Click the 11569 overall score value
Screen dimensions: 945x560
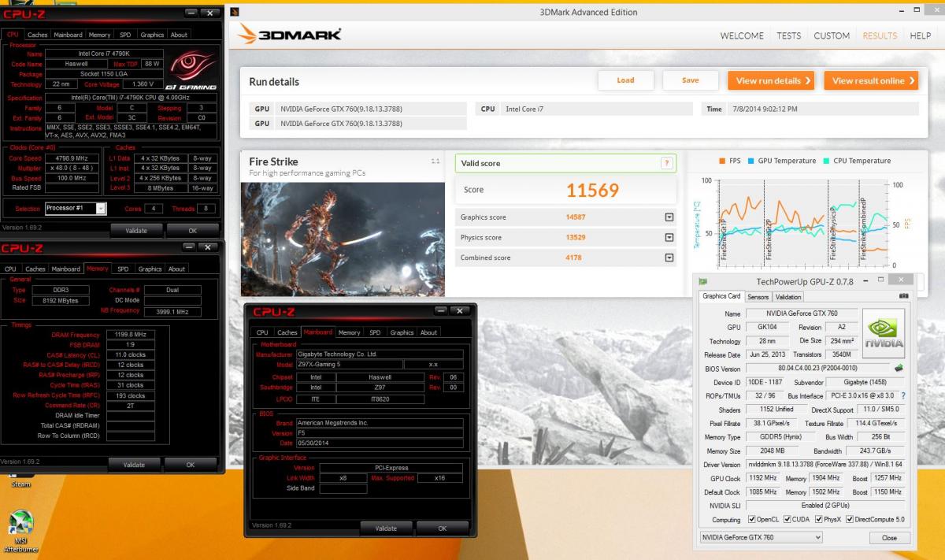(592, 190)
